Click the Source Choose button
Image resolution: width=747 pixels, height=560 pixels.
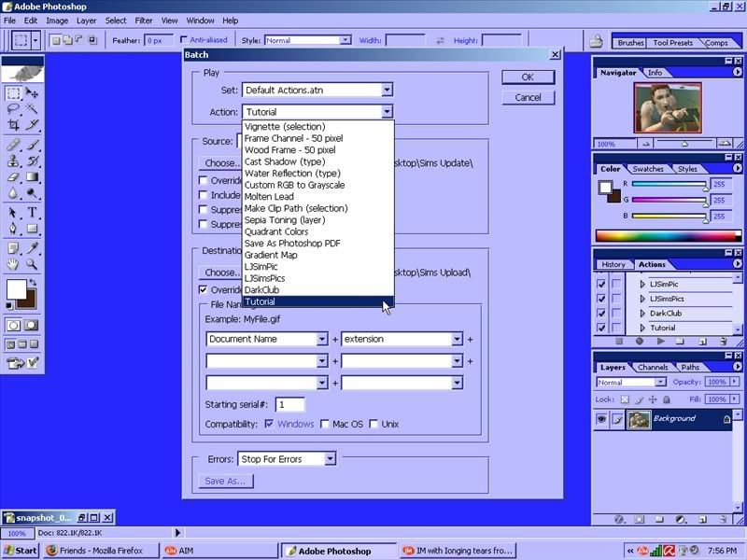pyautogui.click(x=220, y=162)
